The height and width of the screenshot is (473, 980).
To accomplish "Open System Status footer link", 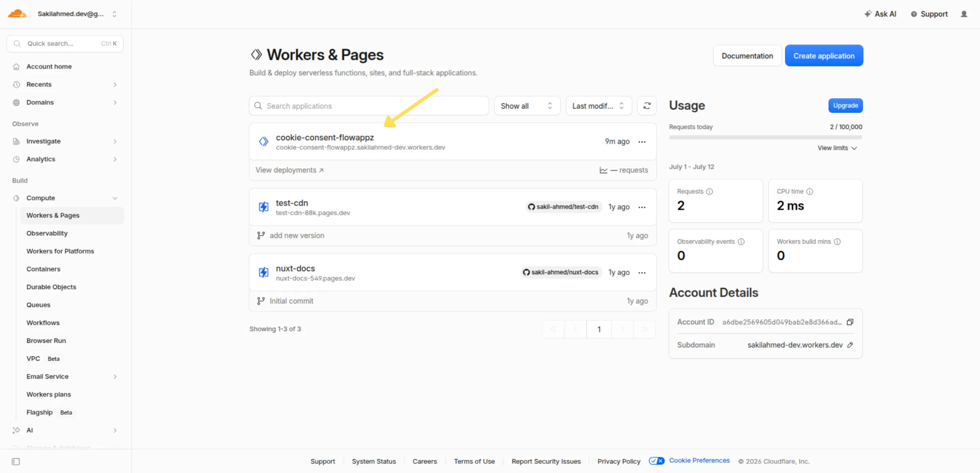I will point(374,462).
